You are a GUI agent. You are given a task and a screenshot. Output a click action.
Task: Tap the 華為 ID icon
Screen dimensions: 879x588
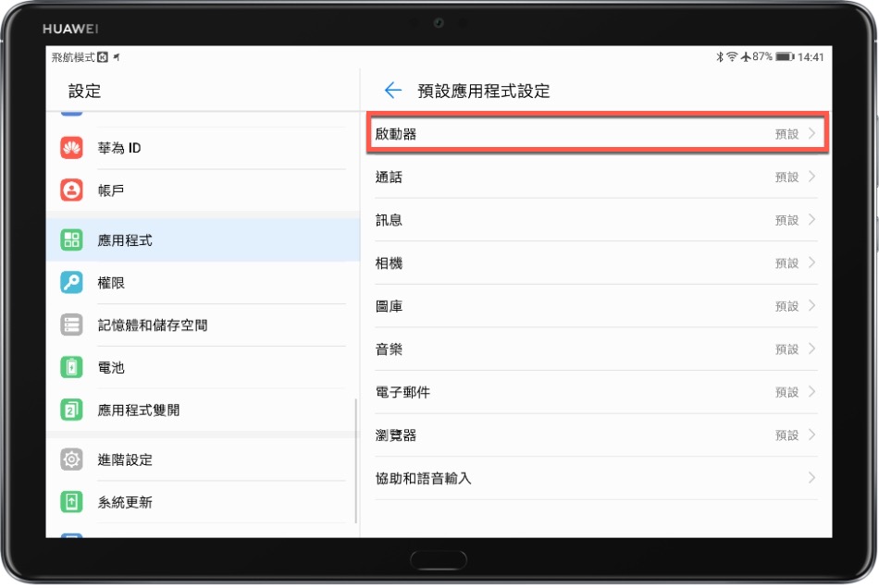coord(71,148)
